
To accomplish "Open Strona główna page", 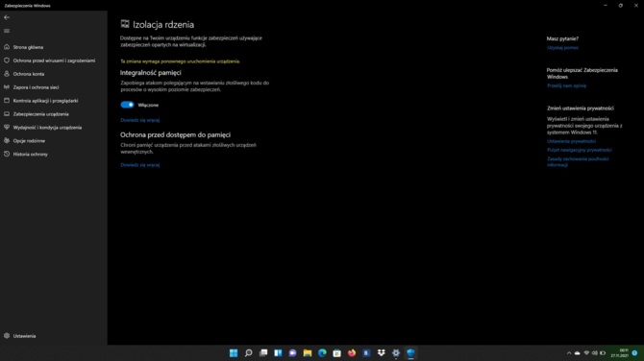I will (28, 47).
